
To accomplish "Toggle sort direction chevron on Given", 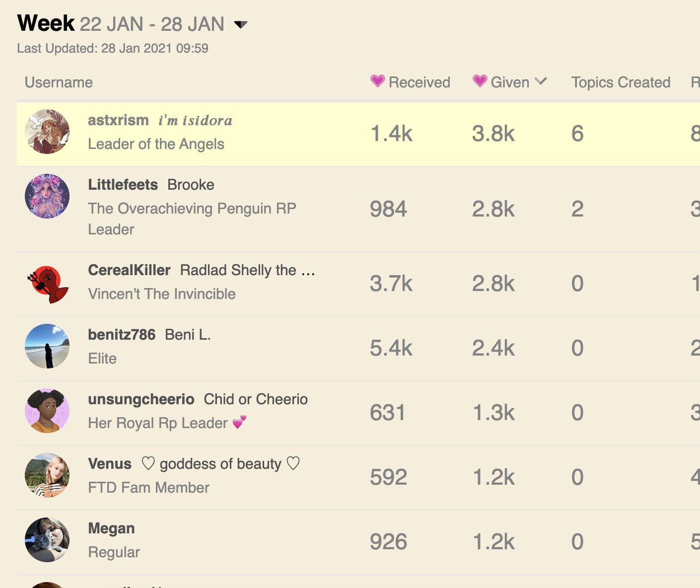I will pyautogui.click(x=541, y=81).
